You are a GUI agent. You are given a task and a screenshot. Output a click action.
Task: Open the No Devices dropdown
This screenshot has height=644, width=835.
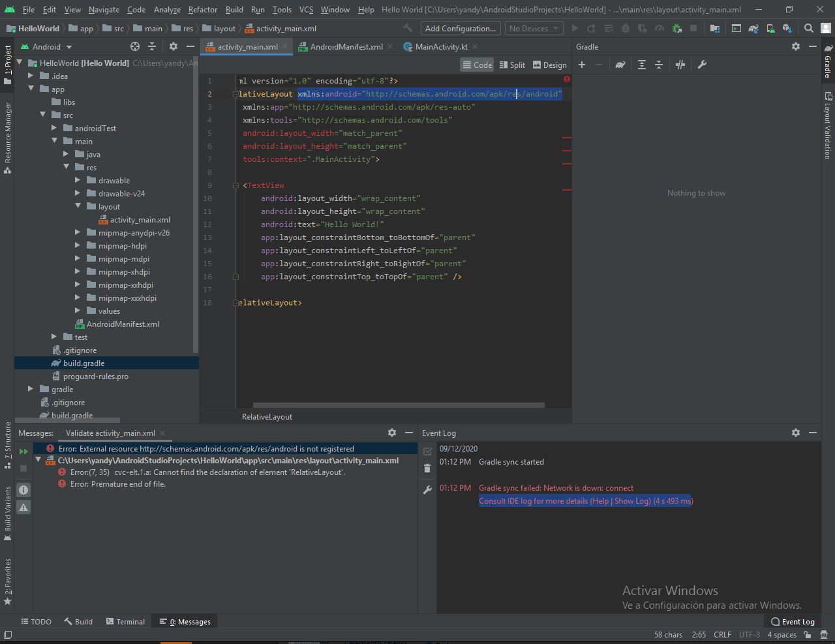[x=534, y=28]
